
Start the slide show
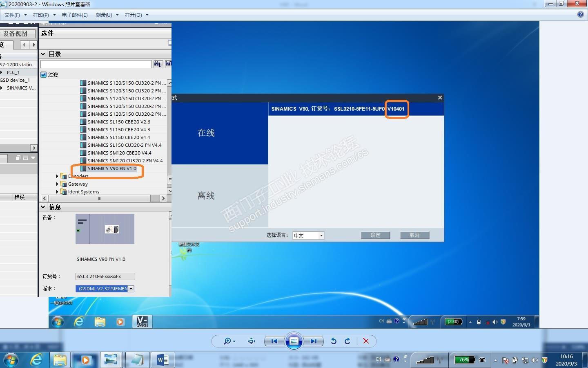(294, 341)
